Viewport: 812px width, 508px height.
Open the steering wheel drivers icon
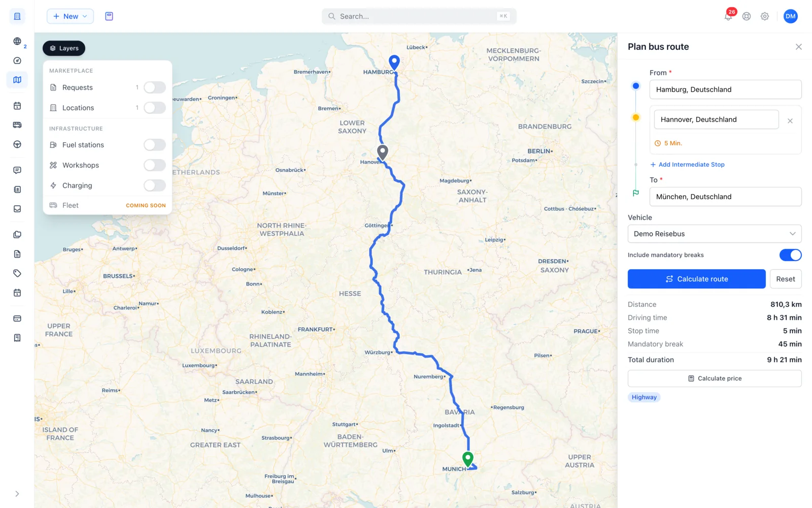pos(17,144)
